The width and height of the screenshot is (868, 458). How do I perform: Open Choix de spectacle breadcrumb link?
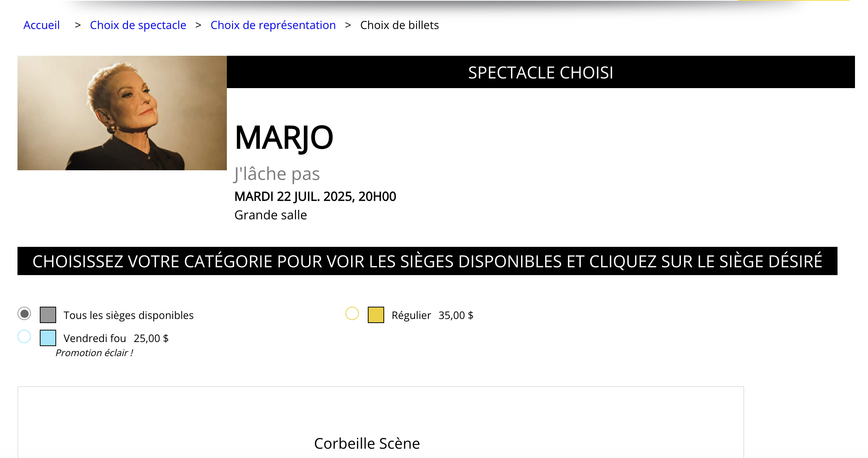(138, 25)
